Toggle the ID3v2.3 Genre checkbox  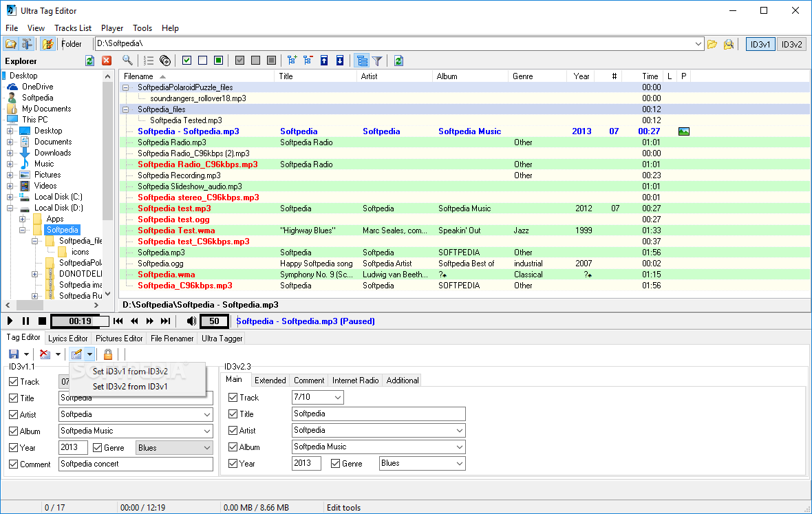[336, 463]
